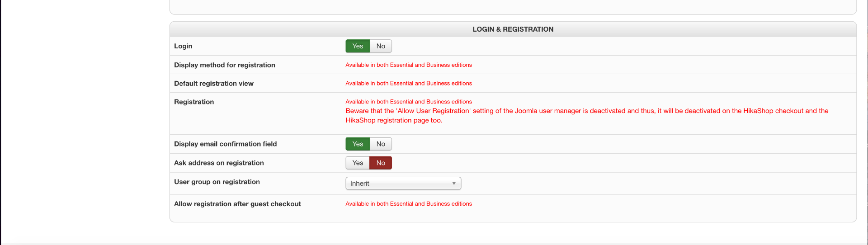This screenshot has width=868, height=245.
Task: Set Login option to Yes
Action: pos(358,46)
